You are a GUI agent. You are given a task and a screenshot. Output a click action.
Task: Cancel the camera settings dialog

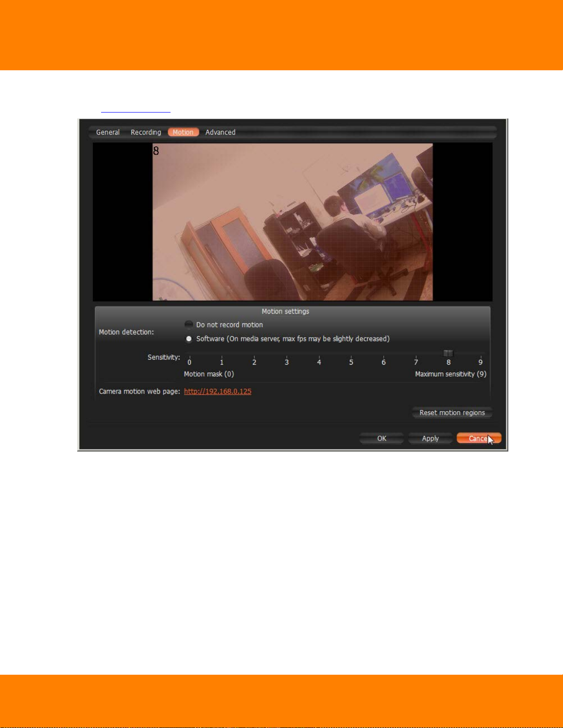coord(479,438)
